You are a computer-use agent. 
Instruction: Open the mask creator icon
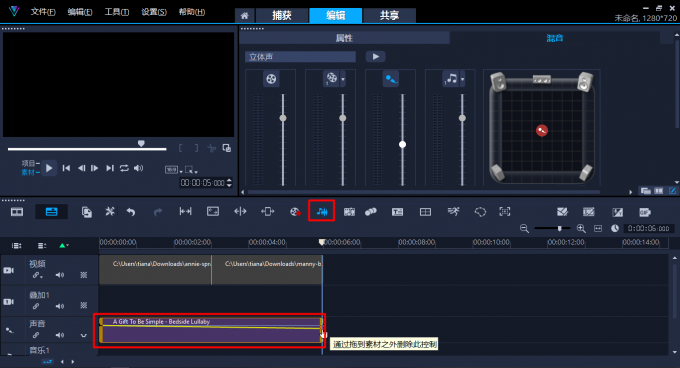(x=480, y=212)
